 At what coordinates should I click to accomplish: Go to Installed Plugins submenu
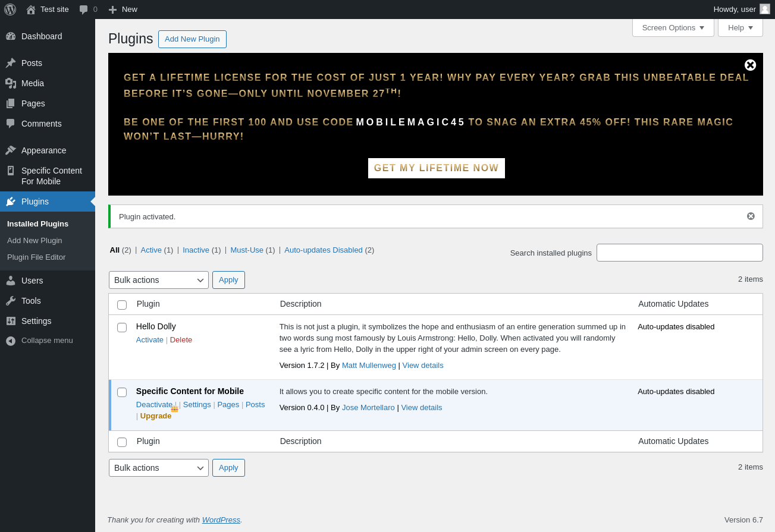37,224
